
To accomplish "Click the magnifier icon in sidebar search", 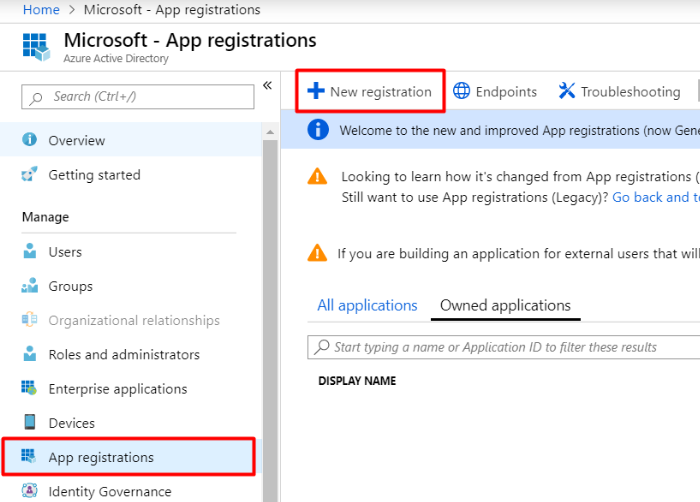I will point(36,98).
